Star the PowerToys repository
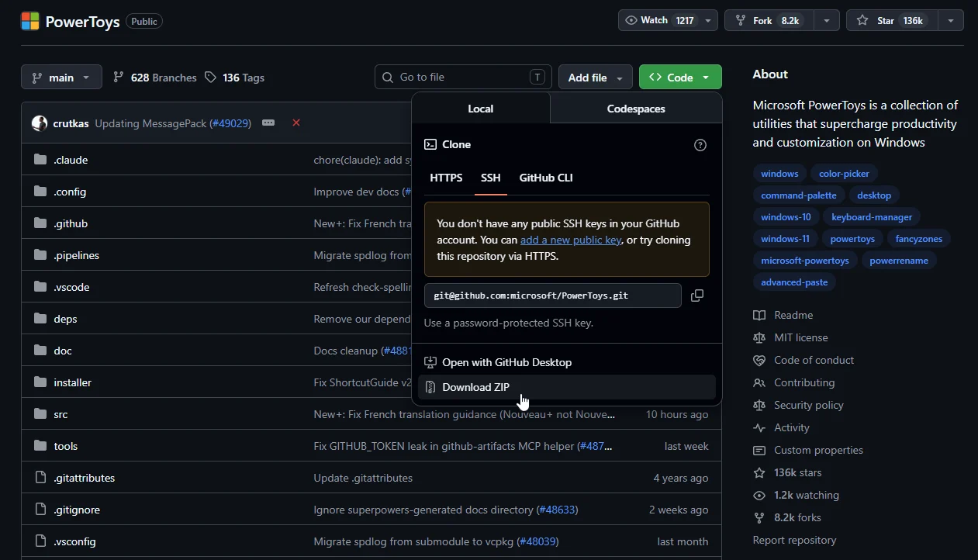This screenshot has height=560, width=978. click(x=892, y=21)
